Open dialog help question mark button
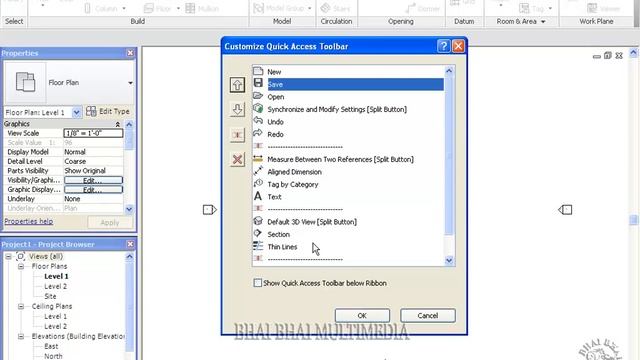 pos(443,46)
